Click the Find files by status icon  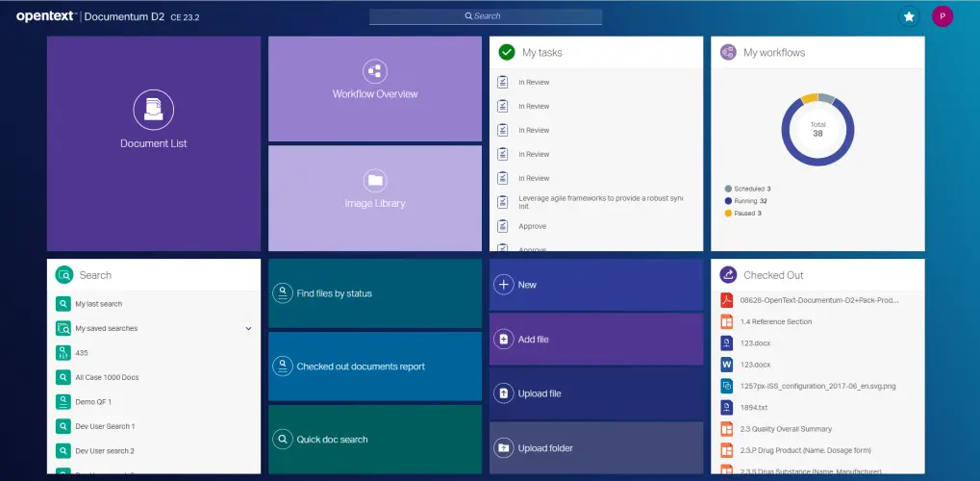283,293
